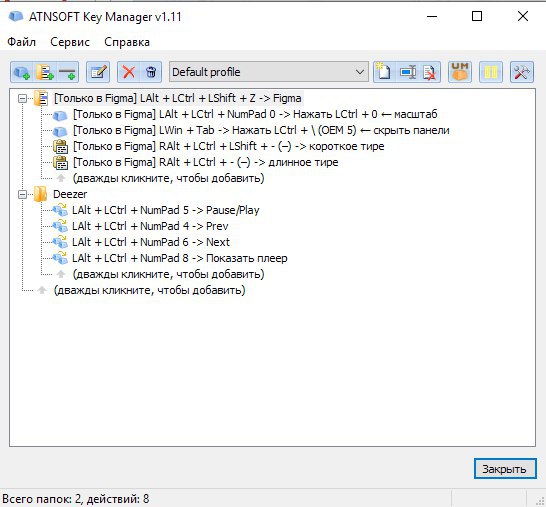Select the NumPad 0 масштаб action

pyautogui.click(x=255, y=114)
